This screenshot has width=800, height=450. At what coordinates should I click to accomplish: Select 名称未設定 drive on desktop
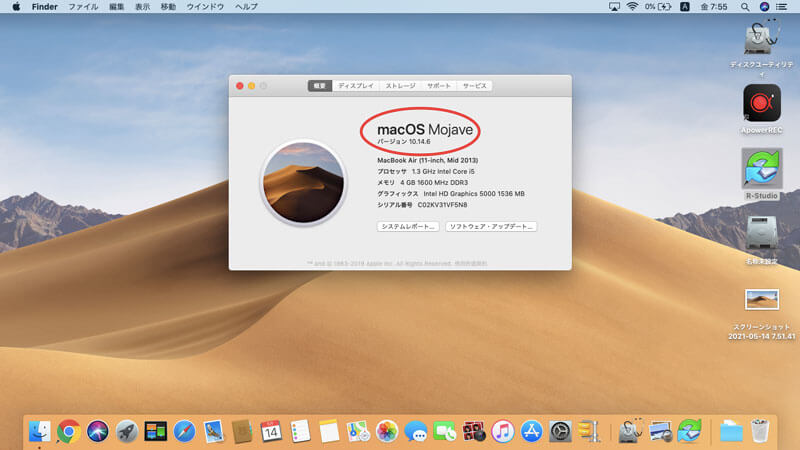(x=762, y=233)
